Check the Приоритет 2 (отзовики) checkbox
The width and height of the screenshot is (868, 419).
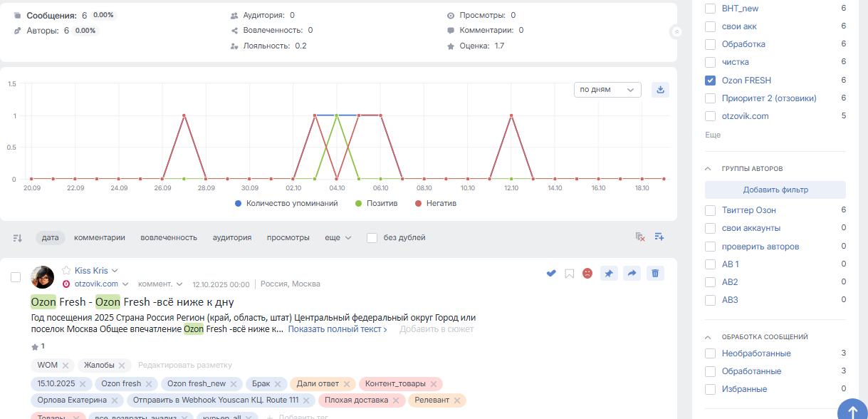710,98
